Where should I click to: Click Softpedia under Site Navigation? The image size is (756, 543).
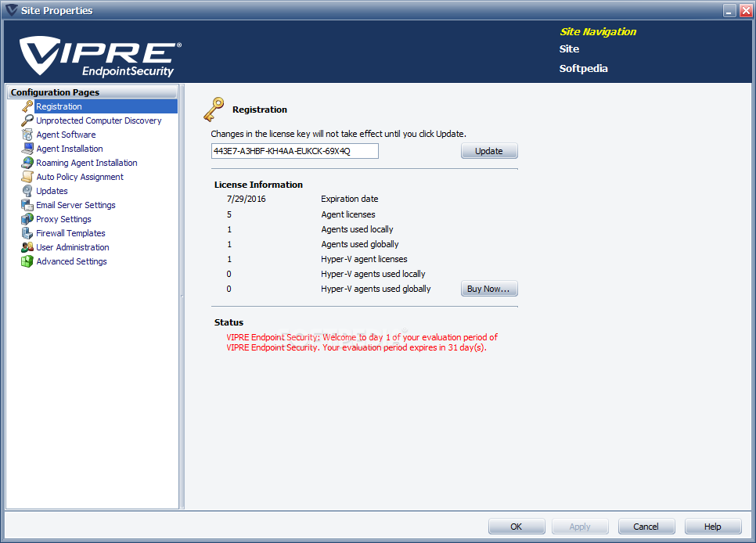[583, 69]
